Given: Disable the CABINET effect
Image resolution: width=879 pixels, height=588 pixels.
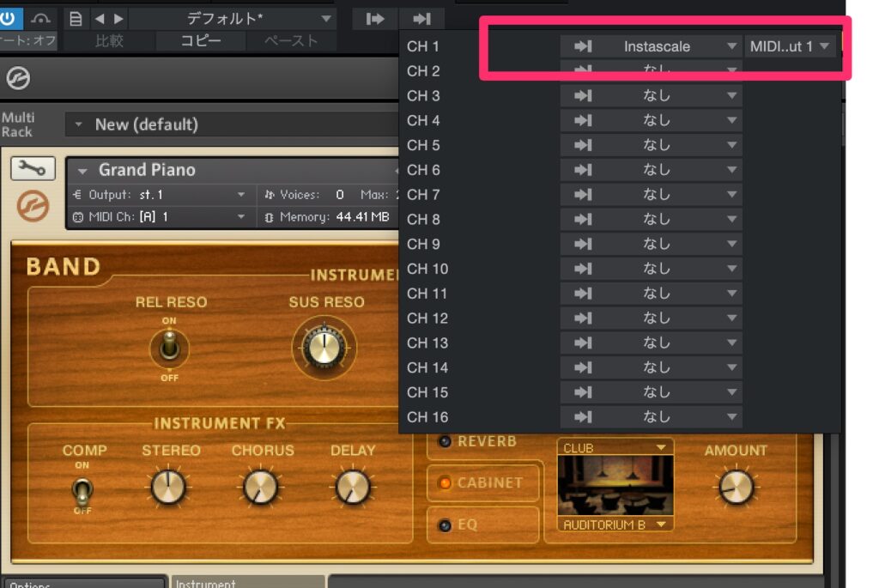Looking at the screenshot, I should (445, 483).
